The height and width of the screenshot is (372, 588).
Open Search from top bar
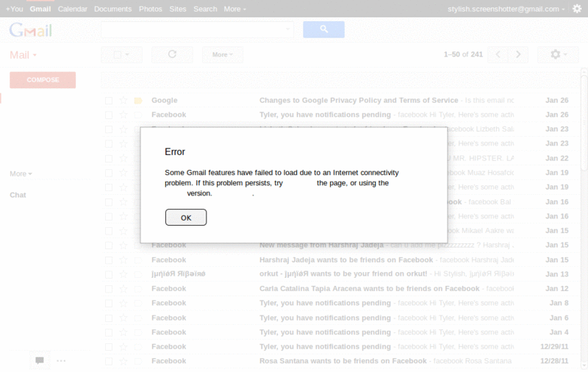point(205,9)
